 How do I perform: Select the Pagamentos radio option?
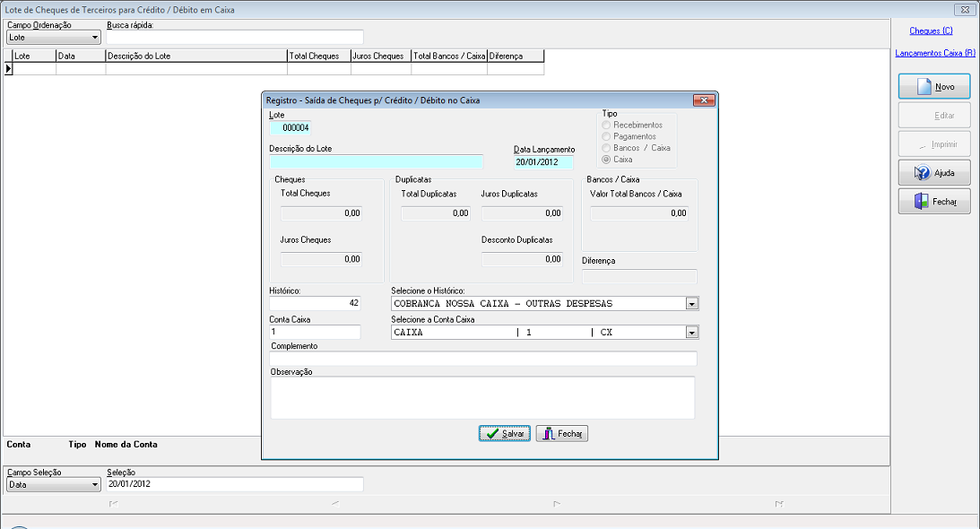click(606, 136)
